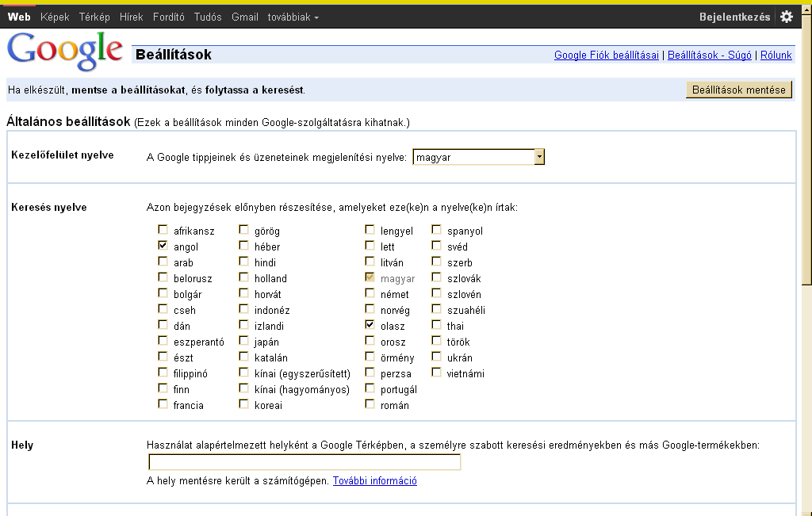
Task: Expand the továbbiak menu
Action: click(x=293, y=17)
